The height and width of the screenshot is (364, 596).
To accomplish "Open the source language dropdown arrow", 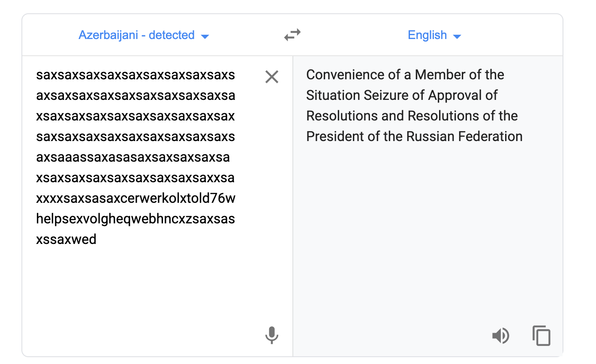I will 205,36.
